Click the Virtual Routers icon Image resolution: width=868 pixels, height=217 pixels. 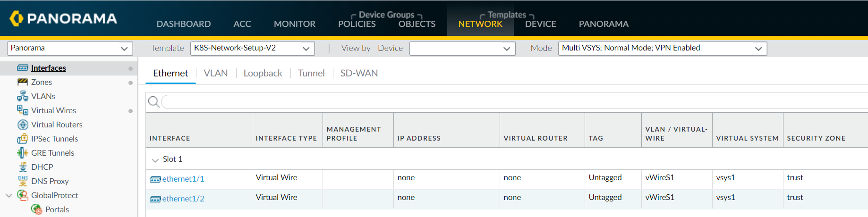coord(22,125)
